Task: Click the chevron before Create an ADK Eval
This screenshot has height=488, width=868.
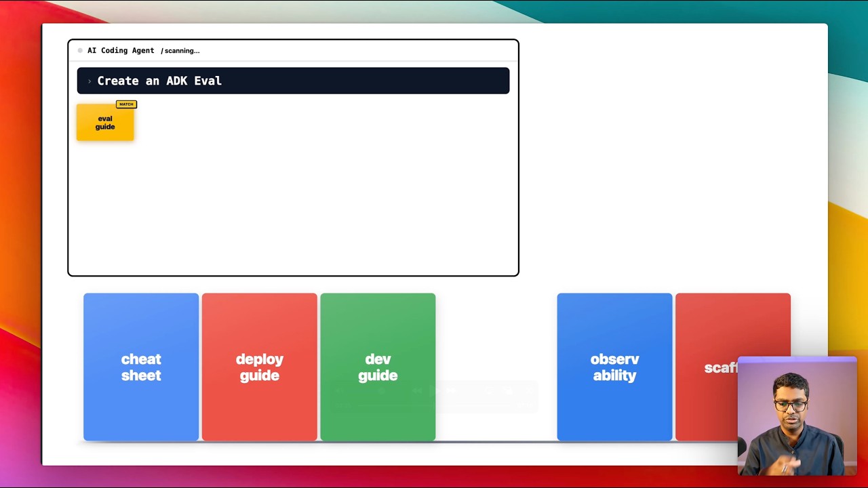Action: pos(90,81)
